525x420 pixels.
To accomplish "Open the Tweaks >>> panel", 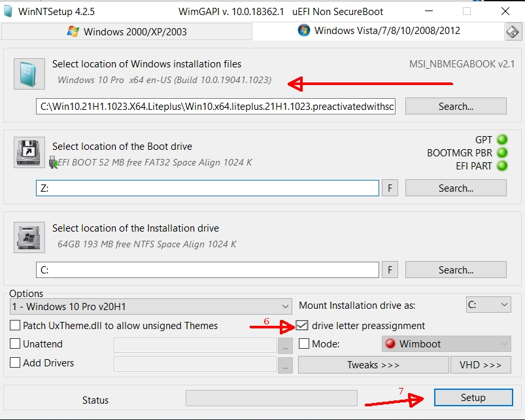I will (x=373, y=364).
